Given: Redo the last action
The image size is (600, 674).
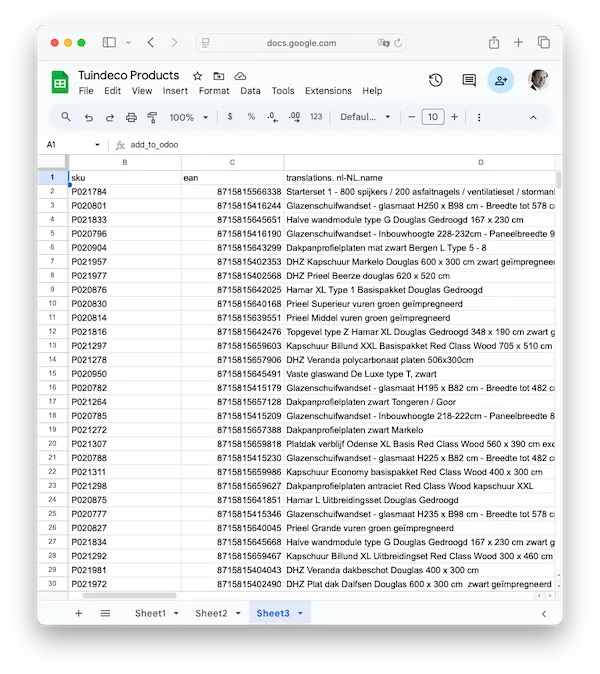Looking at the screenshot, I should click(110, 117).
